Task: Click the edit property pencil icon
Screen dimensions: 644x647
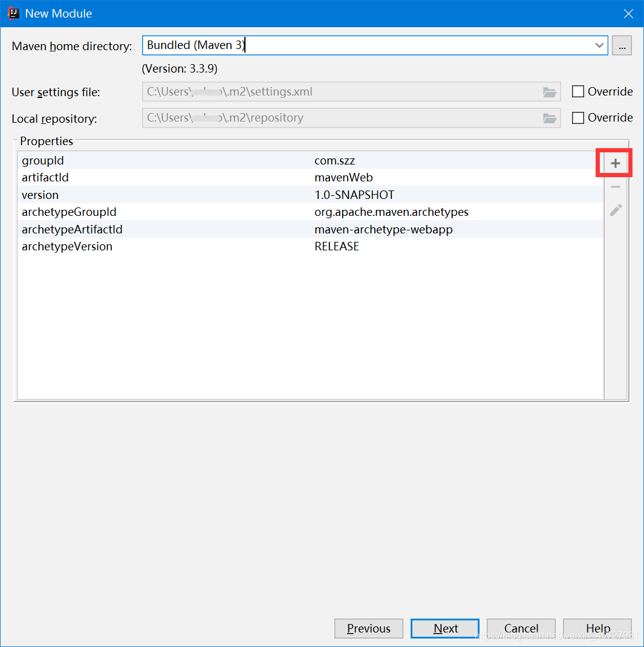Action: pos(616,210)
